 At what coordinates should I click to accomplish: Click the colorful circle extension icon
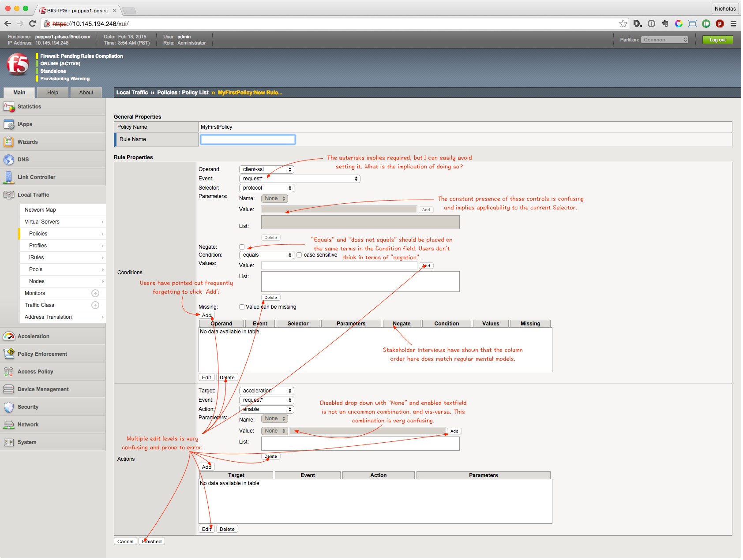[x=679, y=23]
